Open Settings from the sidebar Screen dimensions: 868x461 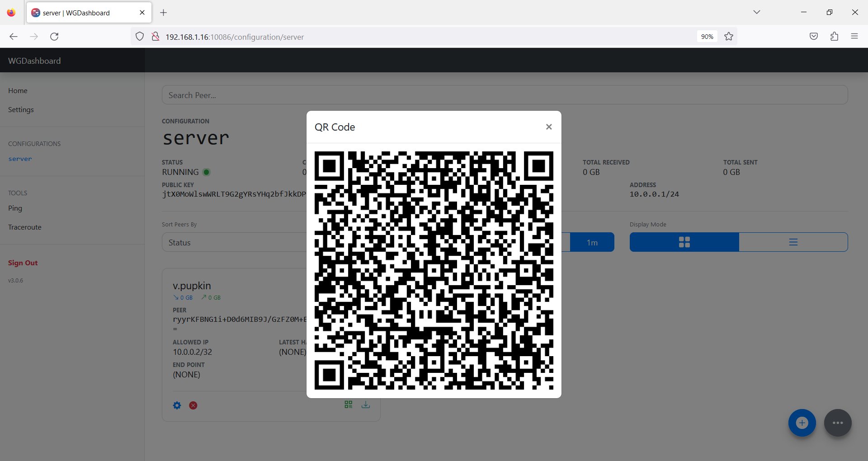(21, 110)
